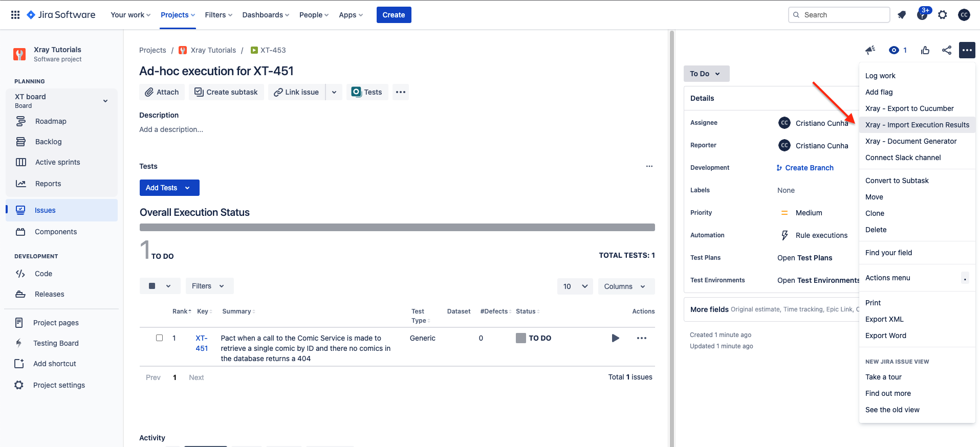Open more actions ellipsis next to Tests button

[x=401, y=92]
